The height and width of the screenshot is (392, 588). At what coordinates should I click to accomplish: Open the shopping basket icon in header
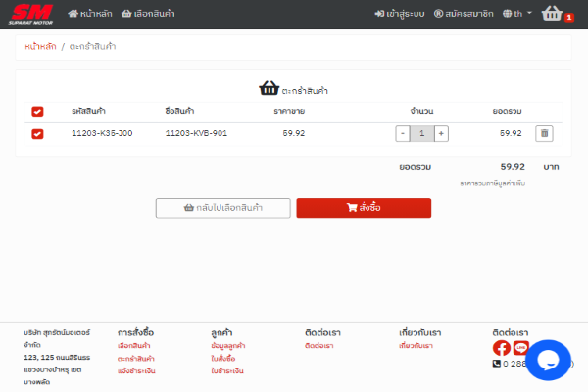[554, 14]
